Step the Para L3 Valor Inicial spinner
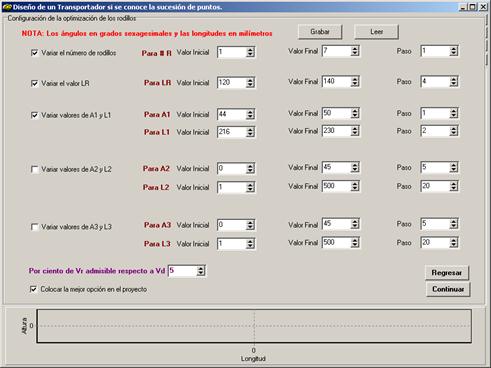Viewport: 491px width, 368px height. click(250, 244)
